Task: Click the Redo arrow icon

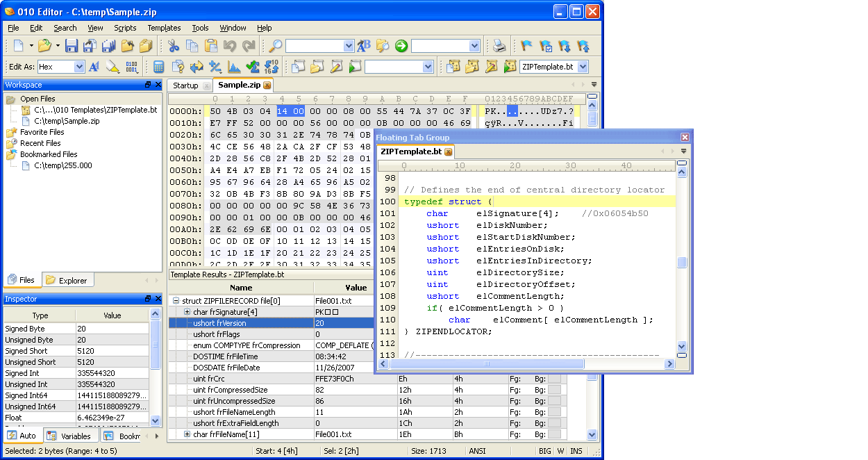Action: [249, 46]
